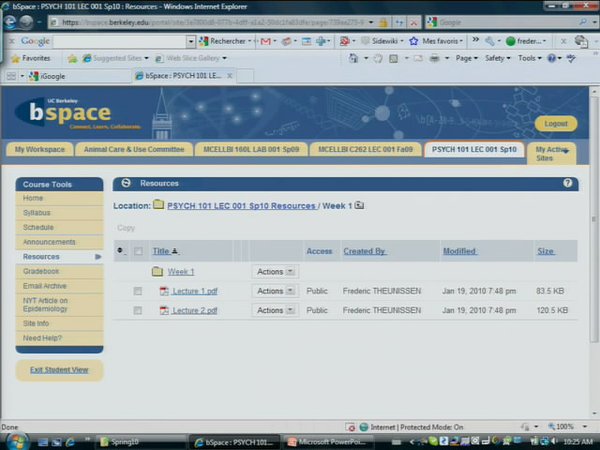
Task: Click the Rechercher button in Google toolbar
Action: [223, 41]
